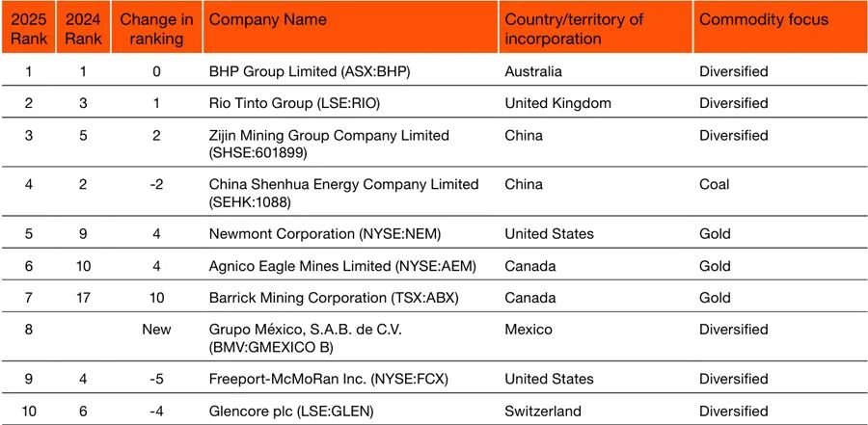This screenshot has height=425, width=868.
Task: Select the Change in ranking header
Action: (x=156, y=29)
